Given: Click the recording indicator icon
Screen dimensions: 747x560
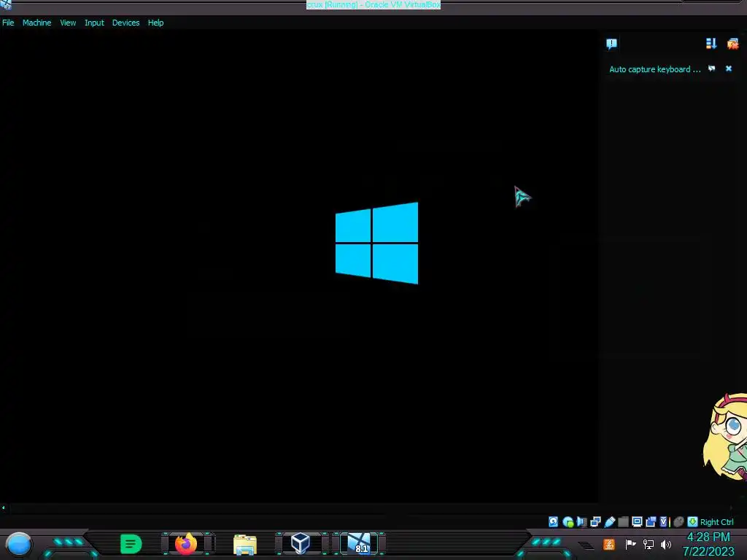Looking at the screenshot, I should [x=651, y=522].
